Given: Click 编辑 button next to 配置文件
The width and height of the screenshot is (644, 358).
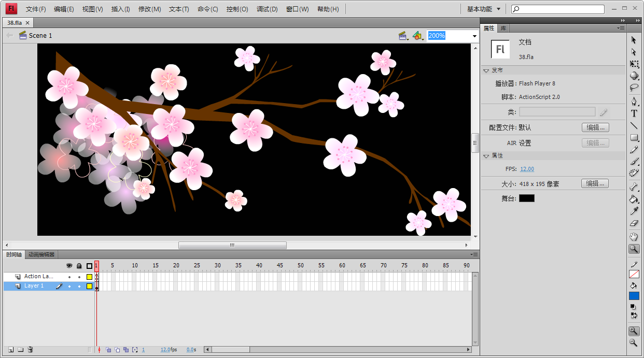Looking at the screenshot, I should 595,127.
